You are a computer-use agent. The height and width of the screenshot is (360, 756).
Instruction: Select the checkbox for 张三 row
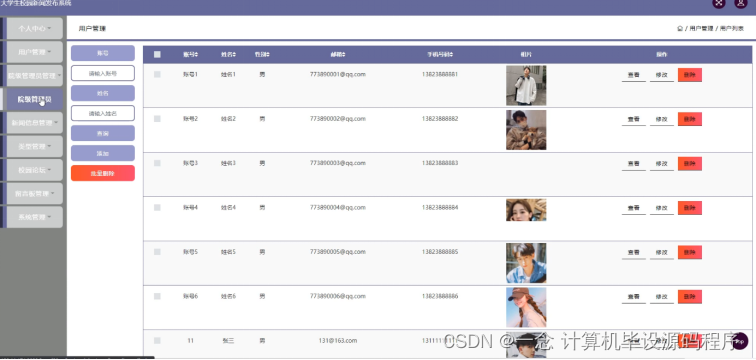pos(157,340)
